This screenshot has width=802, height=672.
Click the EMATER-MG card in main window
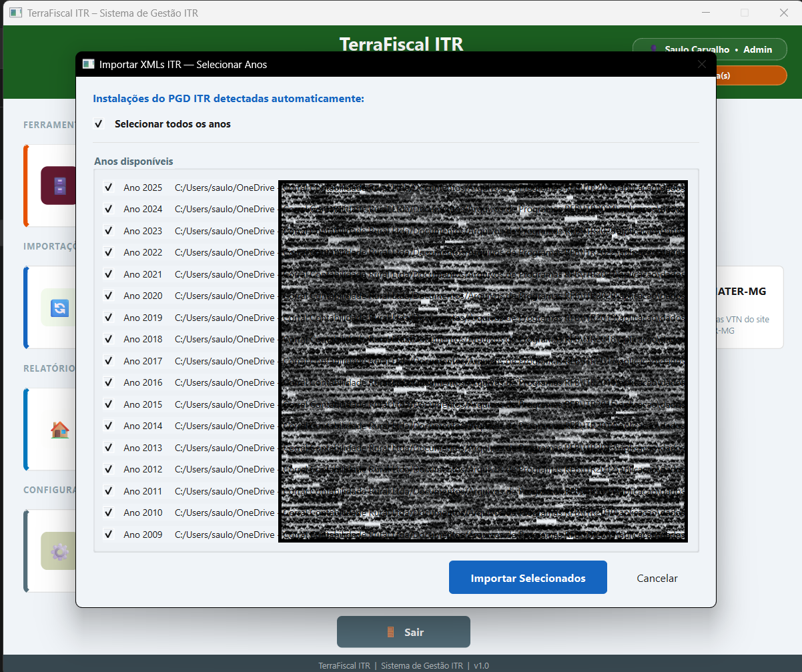(750, 307)
